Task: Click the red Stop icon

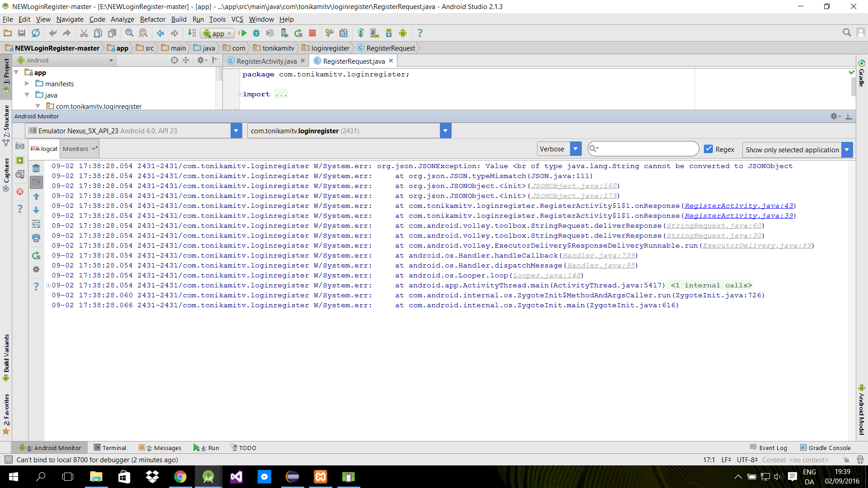Action: point(312,33)
